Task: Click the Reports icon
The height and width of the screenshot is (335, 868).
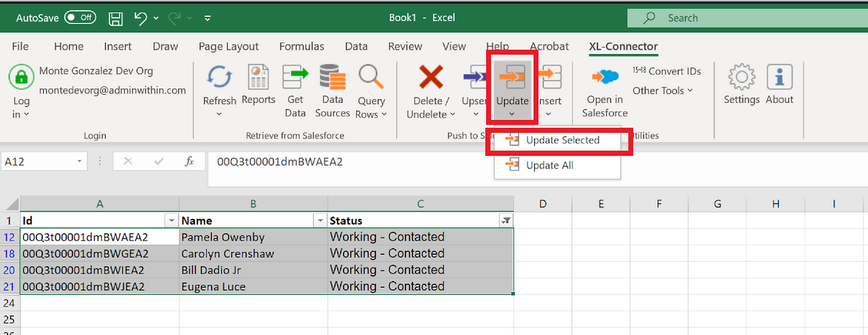Action: coord(258,77)
